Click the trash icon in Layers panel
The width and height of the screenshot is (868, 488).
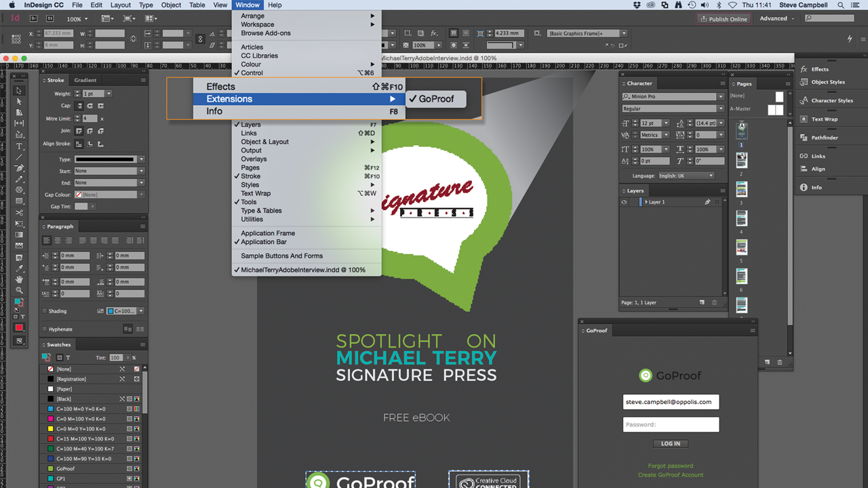click(x=715, y=302)
